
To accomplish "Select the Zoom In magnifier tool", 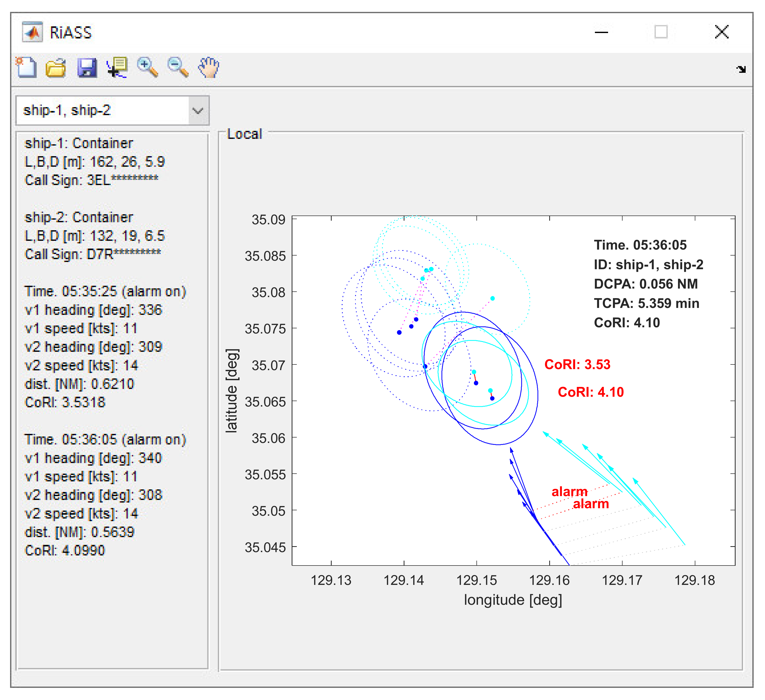I will click(148, 68).
